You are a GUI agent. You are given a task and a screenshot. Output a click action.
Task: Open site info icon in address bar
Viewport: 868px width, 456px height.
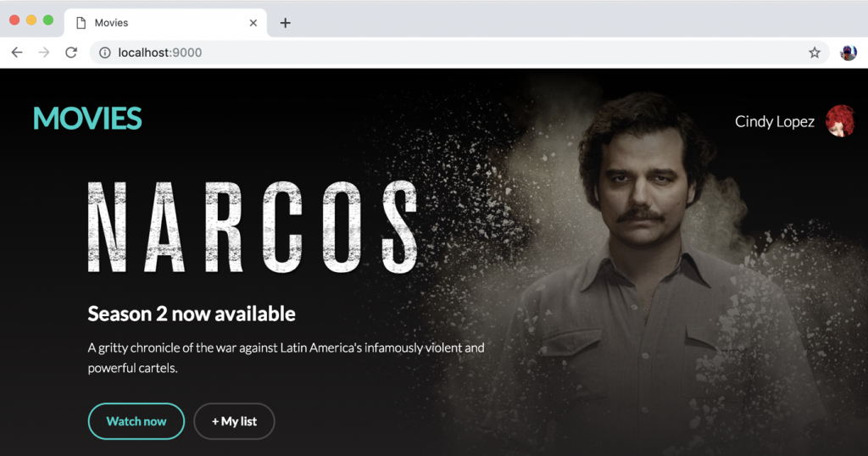[x=104, y=53]
